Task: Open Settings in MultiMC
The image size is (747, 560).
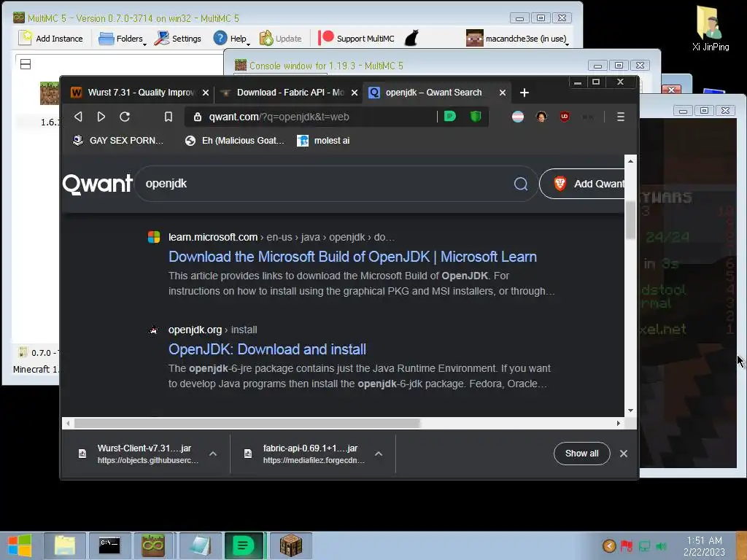Action: (x=178, y=39)
